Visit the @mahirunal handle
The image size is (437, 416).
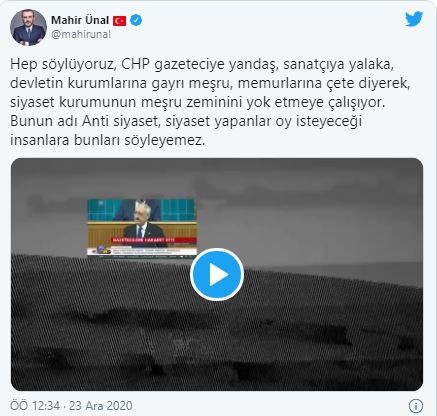click(81, 34)
